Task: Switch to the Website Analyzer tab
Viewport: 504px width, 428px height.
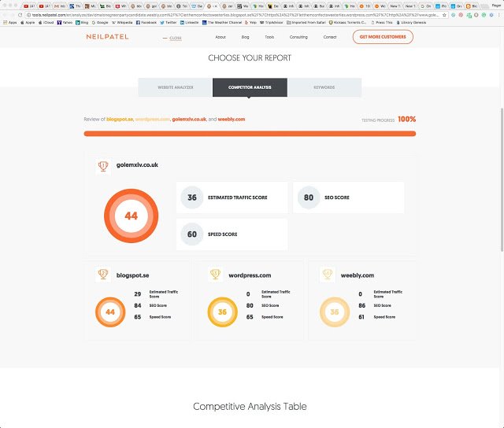Action: tap(175, 87)
